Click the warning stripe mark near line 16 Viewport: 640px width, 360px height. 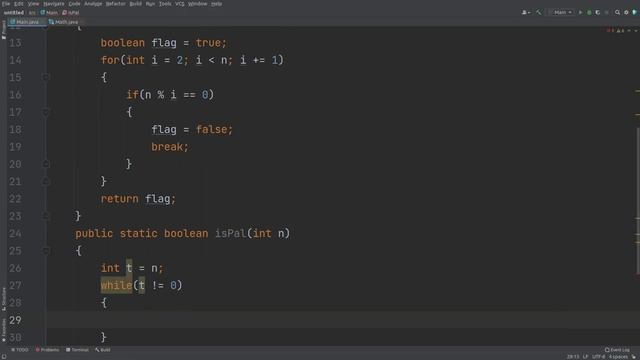637,91
